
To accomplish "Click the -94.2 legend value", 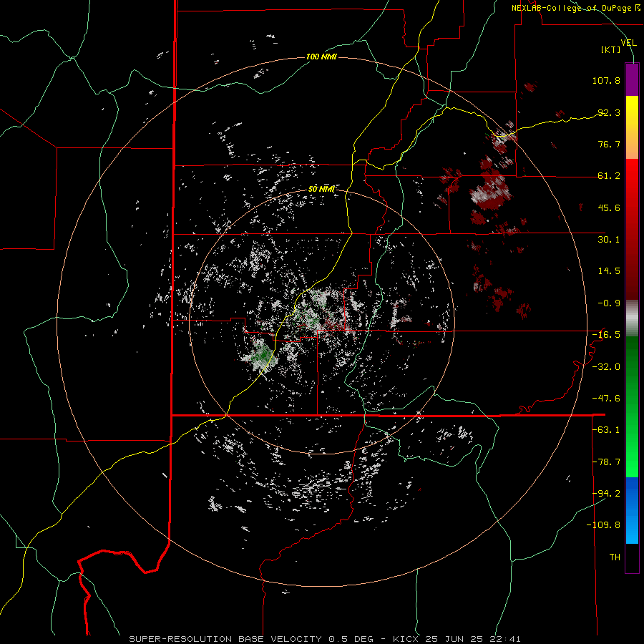I will [606, 494].
